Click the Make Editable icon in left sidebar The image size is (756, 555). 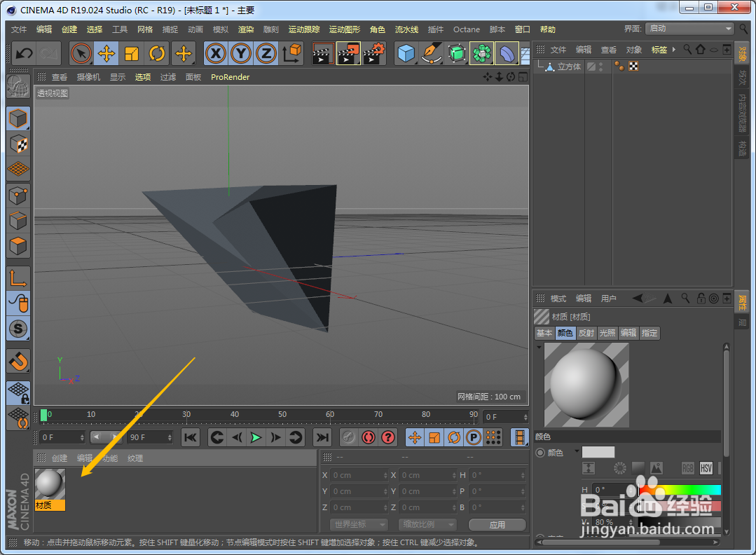pos(18,88)
